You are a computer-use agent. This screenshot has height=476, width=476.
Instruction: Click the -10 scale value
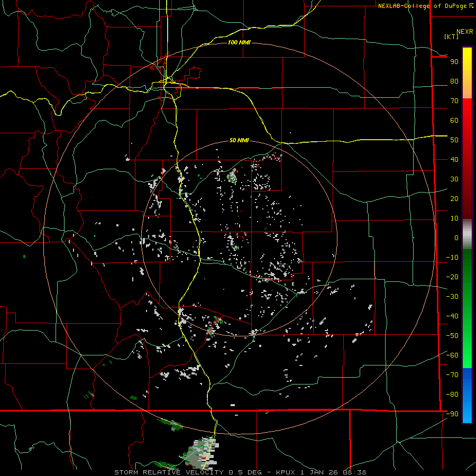452,258
